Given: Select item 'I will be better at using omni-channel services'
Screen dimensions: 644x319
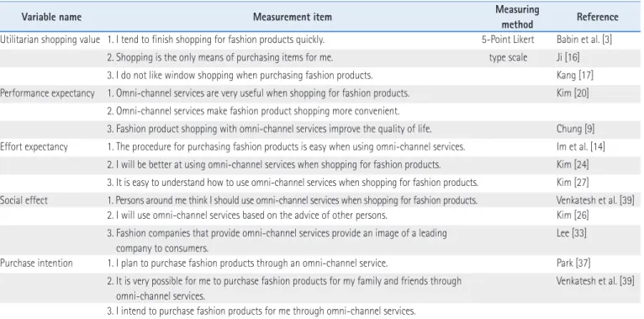Looking at the screenshot, I should [274, 165].
